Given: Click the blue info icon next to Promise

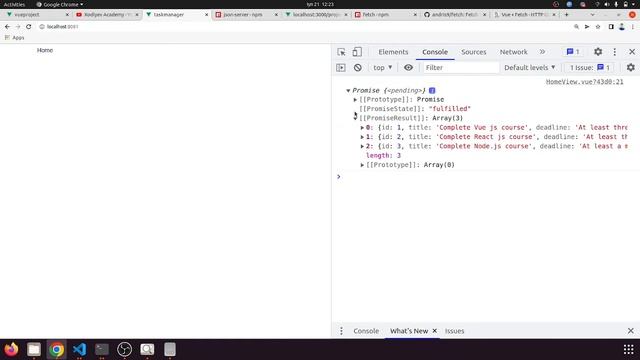Looking at the screenshot, I should pos(432,91).
